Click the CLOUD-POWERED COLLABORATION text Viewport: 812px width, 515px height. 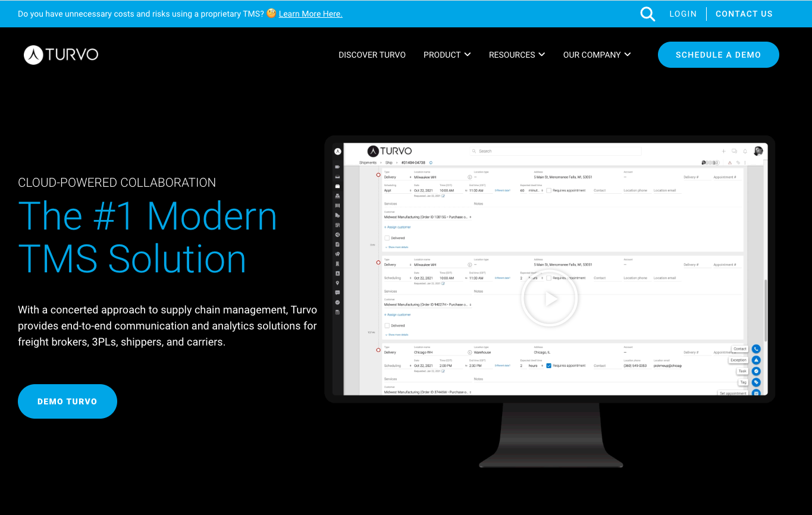point(117,183)
